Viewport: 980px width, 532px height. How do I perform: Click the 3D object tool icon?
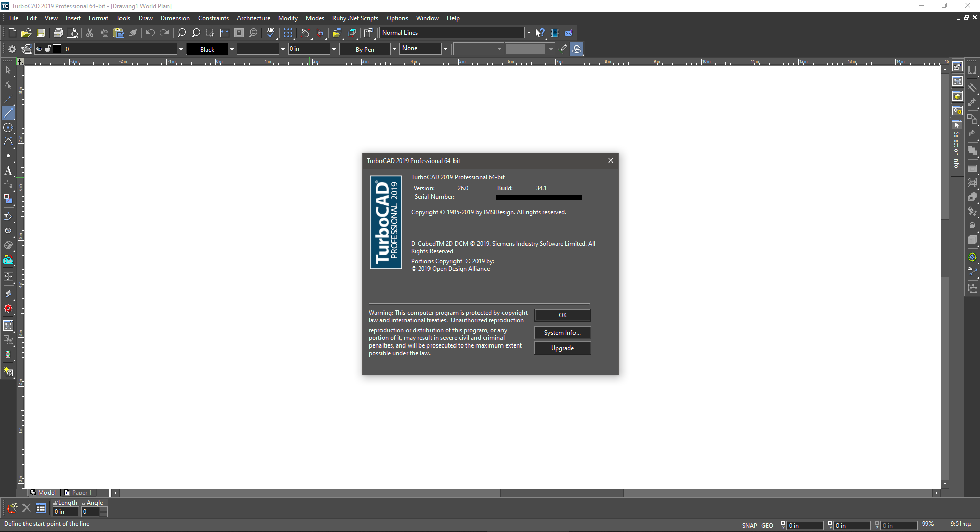point(8,216)
